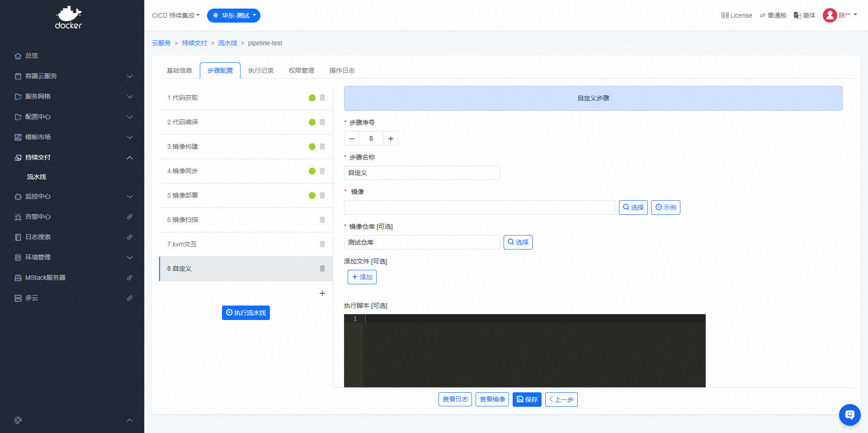
Task: Click the 执行流水线 button
Action: click(x=246, y=313)
